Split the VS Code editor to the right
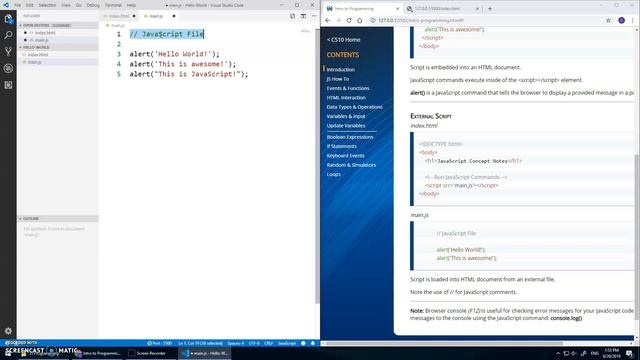This screenshot has width=640, height=360. (303, 16)
